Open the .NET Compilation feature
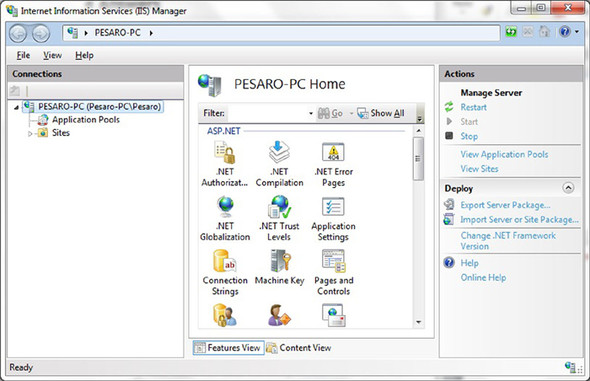 (279, 164)
